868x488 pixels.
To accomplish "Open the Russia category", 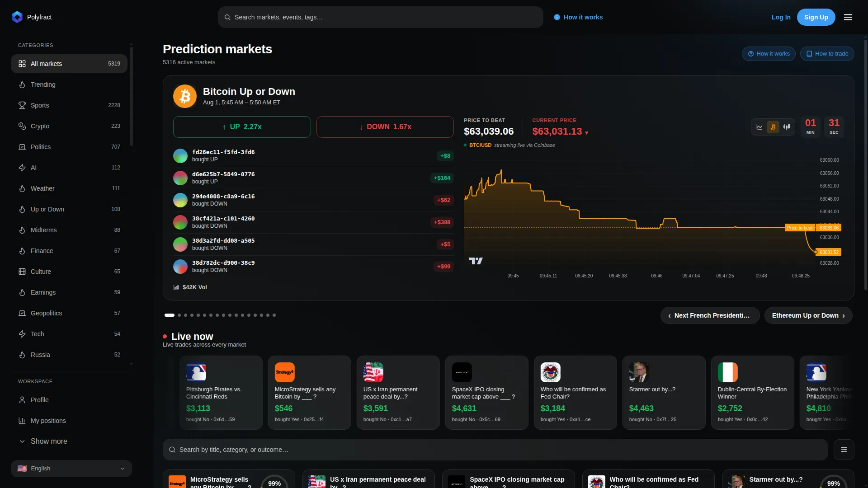I will (69, 355).
